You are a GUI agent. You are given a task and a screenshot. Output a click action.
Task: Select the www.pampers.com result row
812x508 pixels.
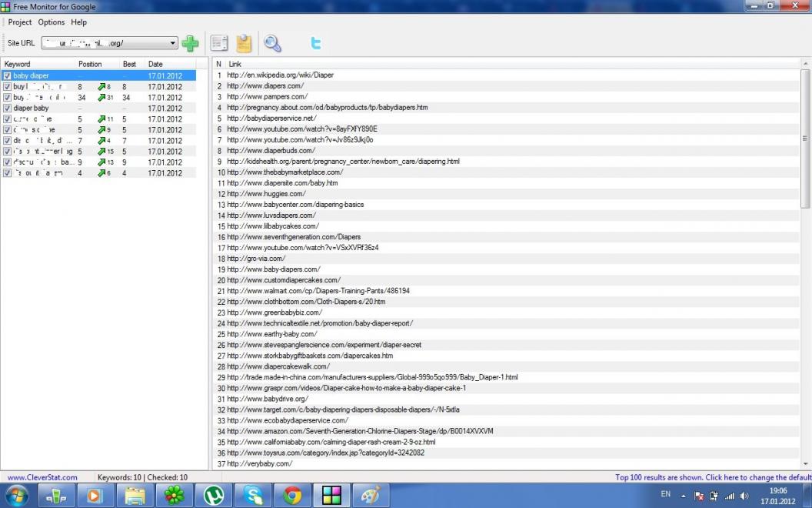[507, 97]
